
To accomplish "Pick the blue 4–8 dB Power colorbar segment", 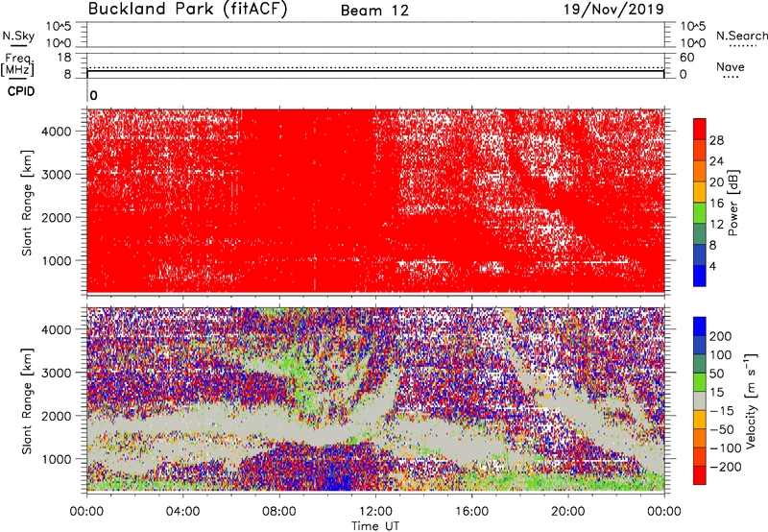I will tap(700, 254).
